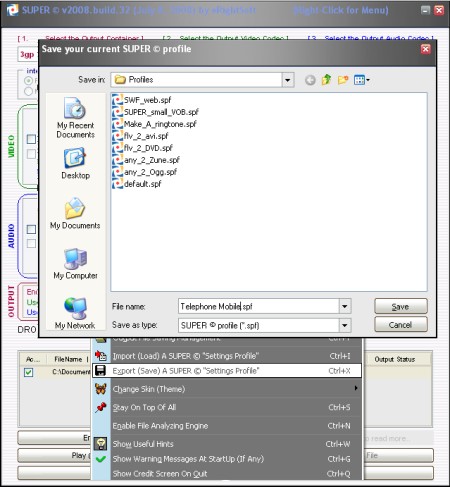Select the Make_A_ringtone.spf file
This screenshot has width=450, height=487.
(x=160, y=124)
